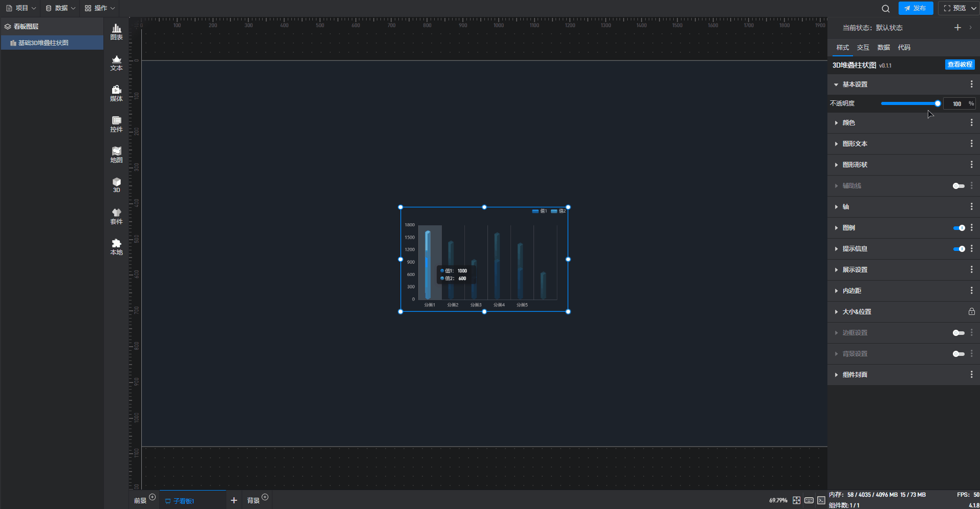Expand the 颜色 color section
The height and width of the screenshot is (509, 980).
click(x=848, y=123)
